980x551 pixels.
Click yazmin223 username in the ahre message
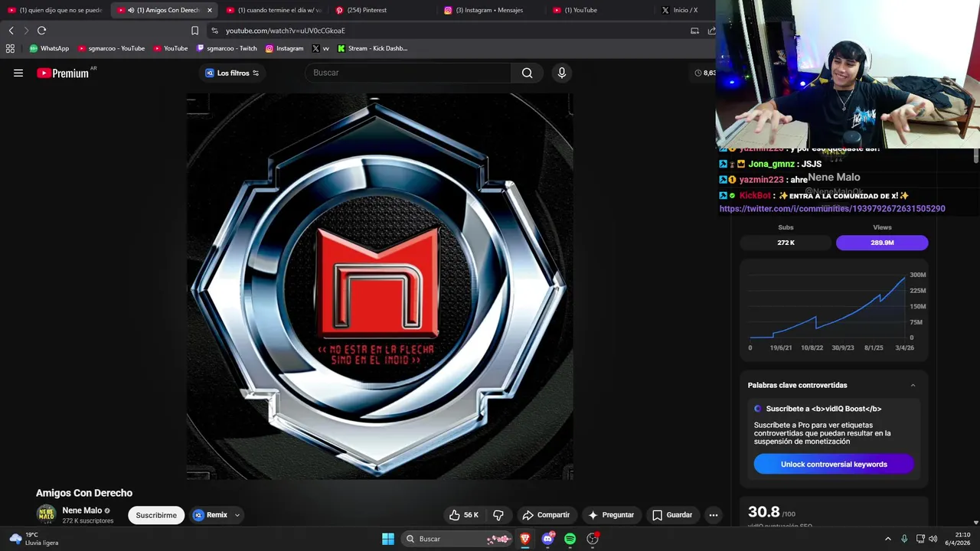point(761,180)
